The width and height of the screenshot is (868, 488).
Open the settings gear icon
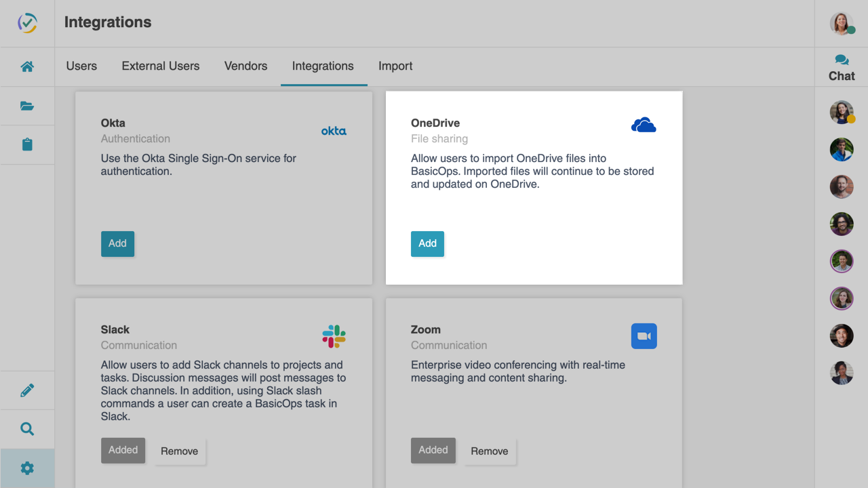coord(27,468)
